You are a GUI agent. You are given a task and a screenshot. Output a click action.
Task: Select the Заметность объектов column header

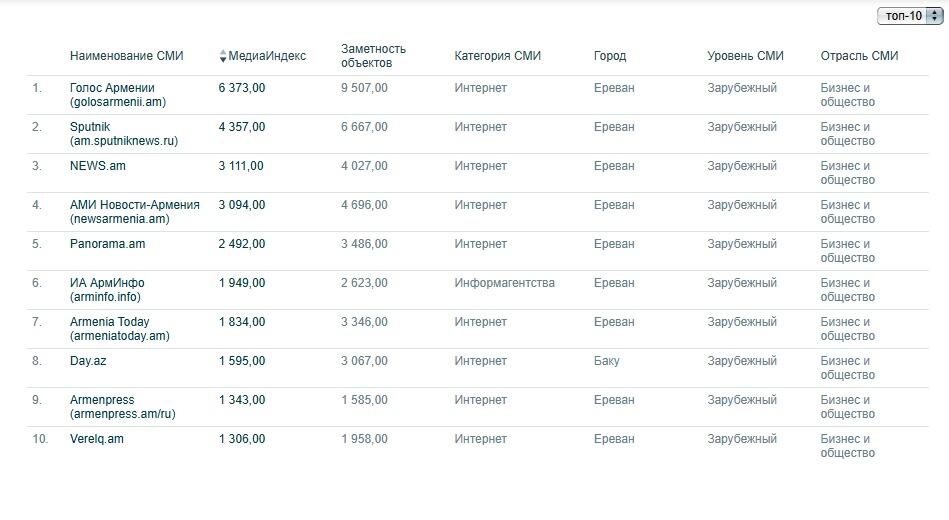[x=373, y=56]
